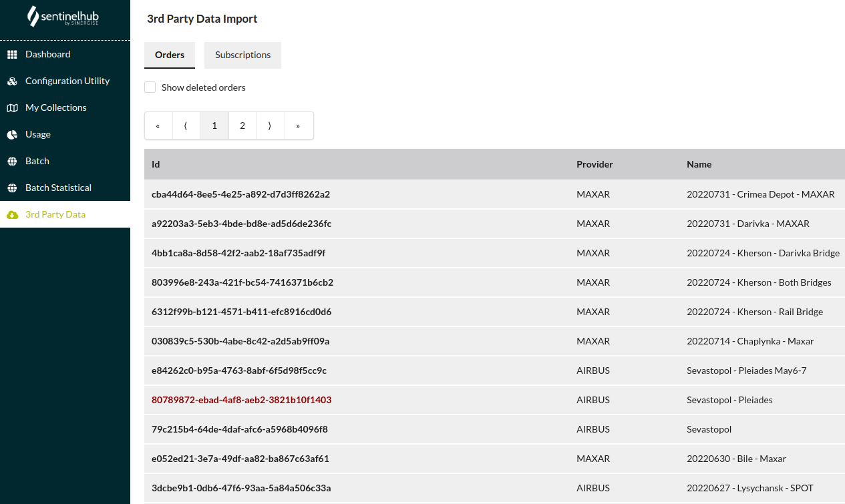The width and height of the screenshot is (845, 504).
Task: Click name '20220630 - Bile - Maxar'
Action: [736, 459]
